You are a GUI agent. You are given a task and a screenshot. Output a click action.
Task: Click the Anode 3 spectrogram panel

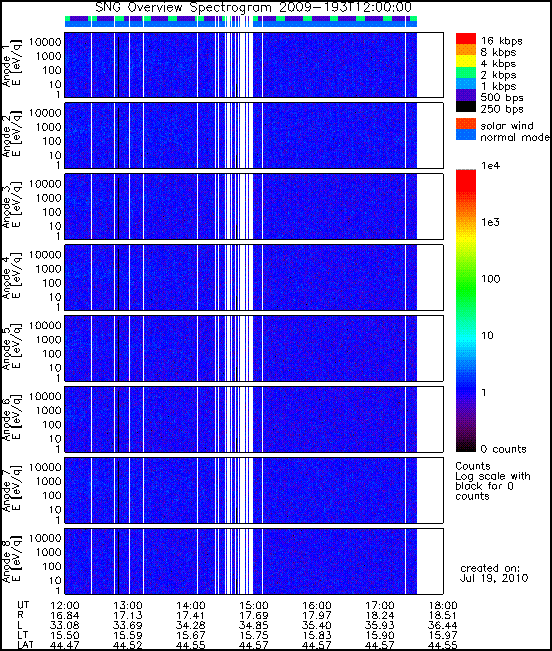(x=254, y=206)
